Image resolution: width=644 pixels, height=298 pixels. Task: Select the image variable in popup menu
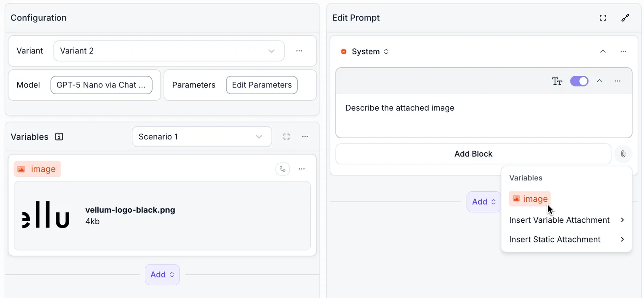coord(530,199)
